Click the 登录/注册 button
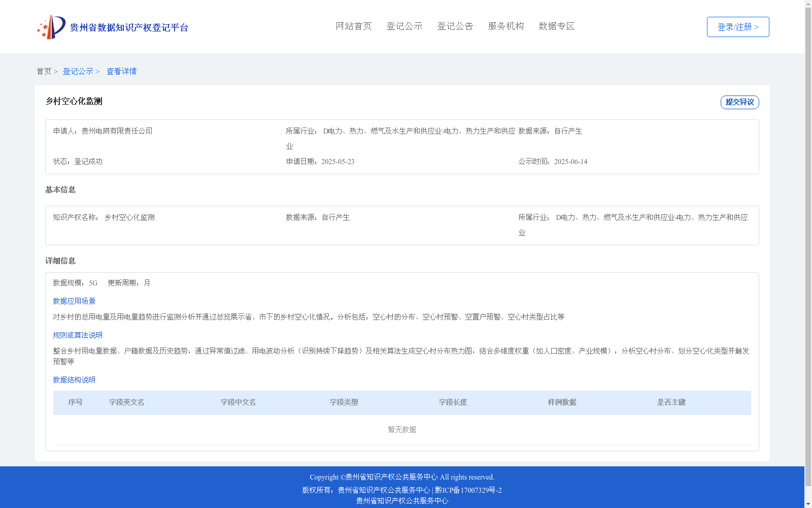The height and width of the screenshot is (508, 812). tap(738, 27)
